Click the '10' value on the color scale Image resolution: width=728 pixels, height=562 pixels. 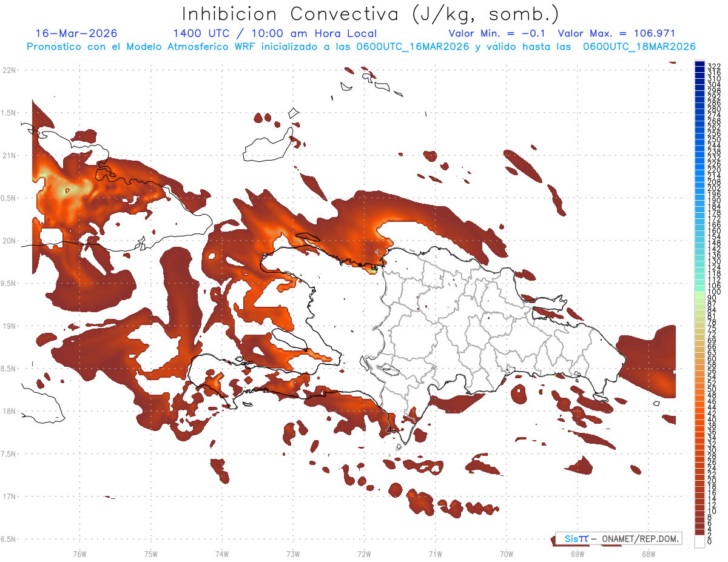pos(712,511)
